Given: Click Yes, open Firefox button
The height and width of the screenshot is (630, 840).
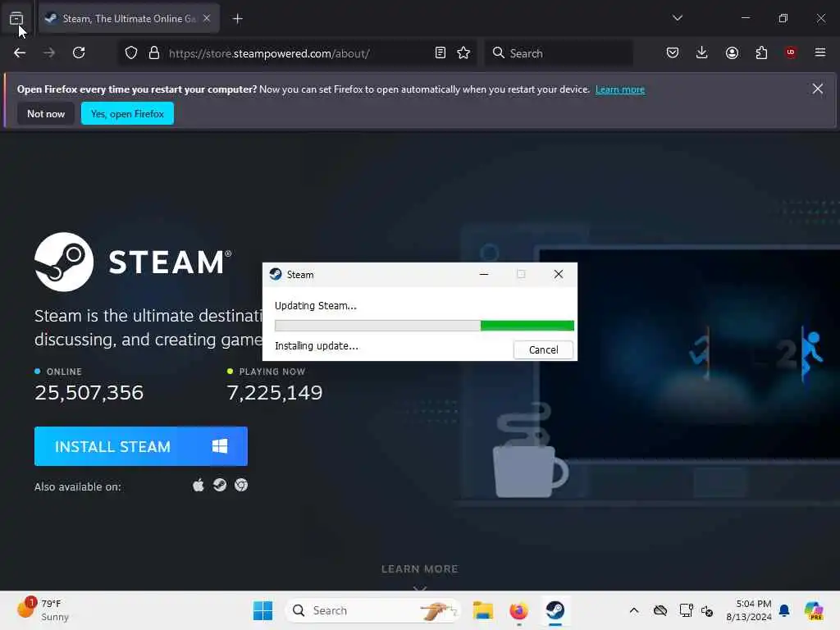Looking at the screenshot, I should 127,113.
